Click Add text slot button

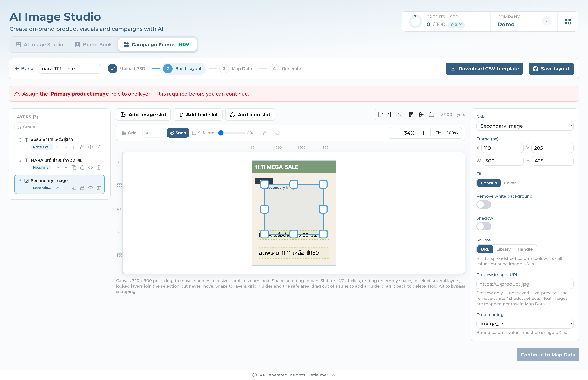[x=198, y=115]
